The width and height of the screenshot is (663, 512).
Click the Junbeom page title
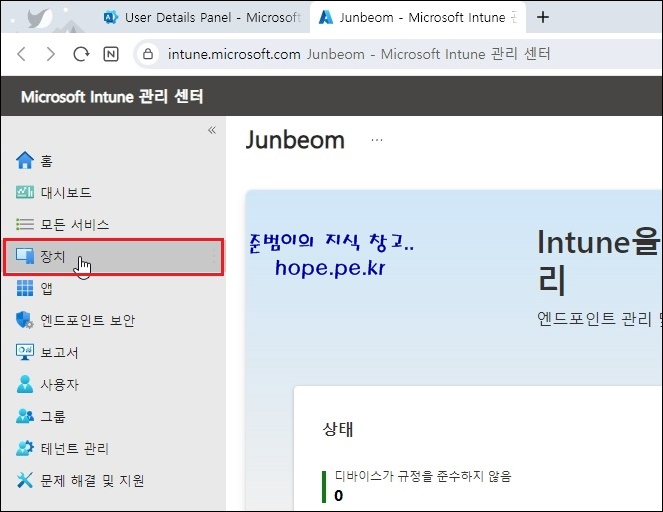295,140
